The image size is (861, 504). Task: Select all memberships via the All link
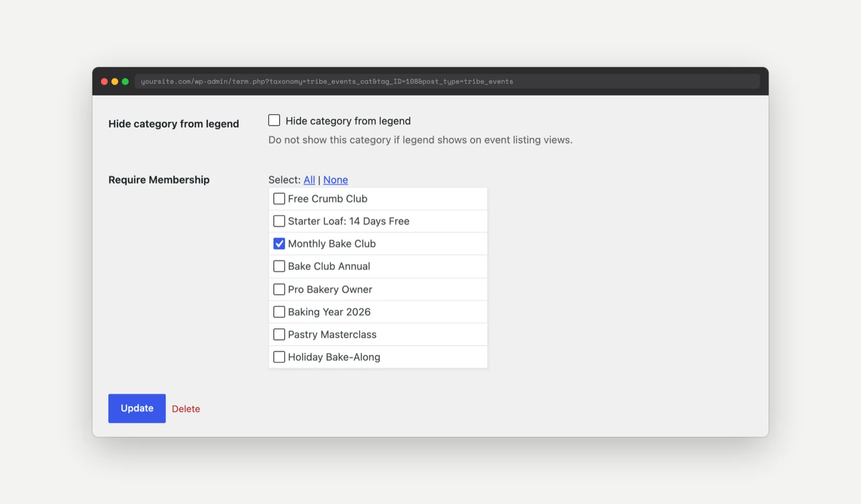309,180
